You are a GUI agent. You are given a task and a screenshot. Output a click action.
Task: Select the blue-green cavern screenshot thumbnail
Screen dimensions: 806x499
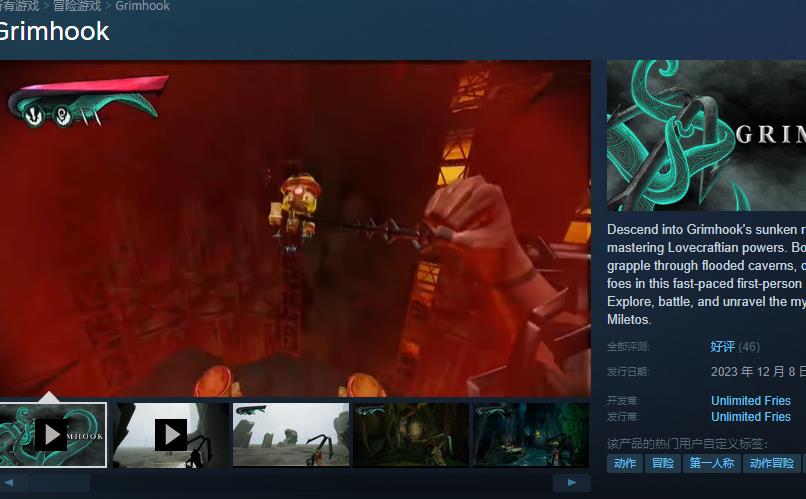coord(531,435)
